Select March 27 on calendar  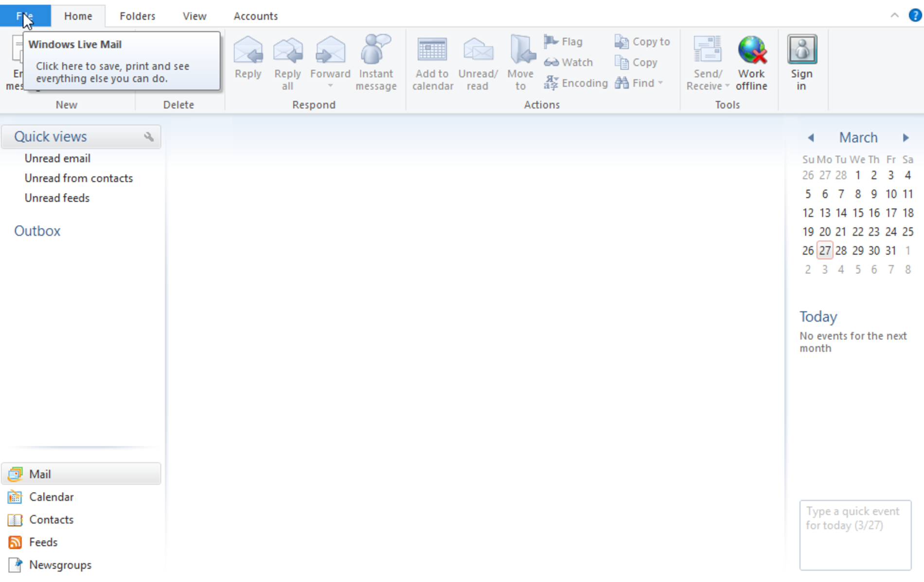coord(825,250)
